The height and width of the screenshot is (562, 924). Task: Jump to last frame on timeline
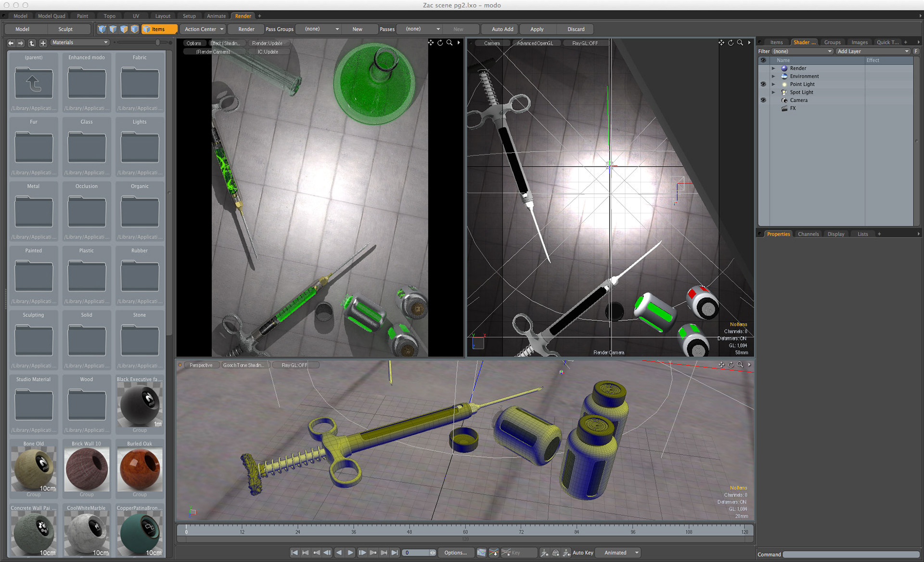tap(395, 553)
